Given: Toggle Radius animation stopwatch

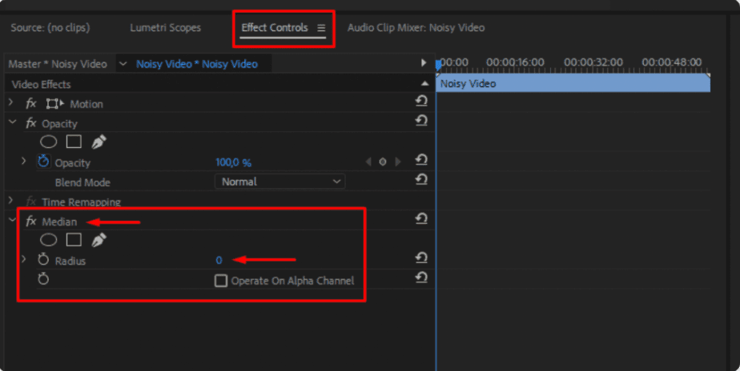Looking at the screenshot, I should pyautogui.click(x=43, y=259).
